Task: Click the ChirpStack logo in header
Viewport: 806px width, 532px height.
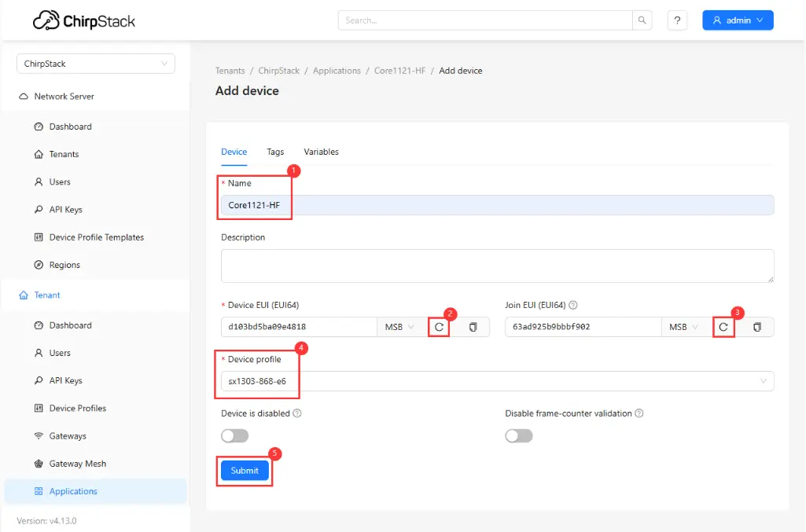Action: point(84,20)
